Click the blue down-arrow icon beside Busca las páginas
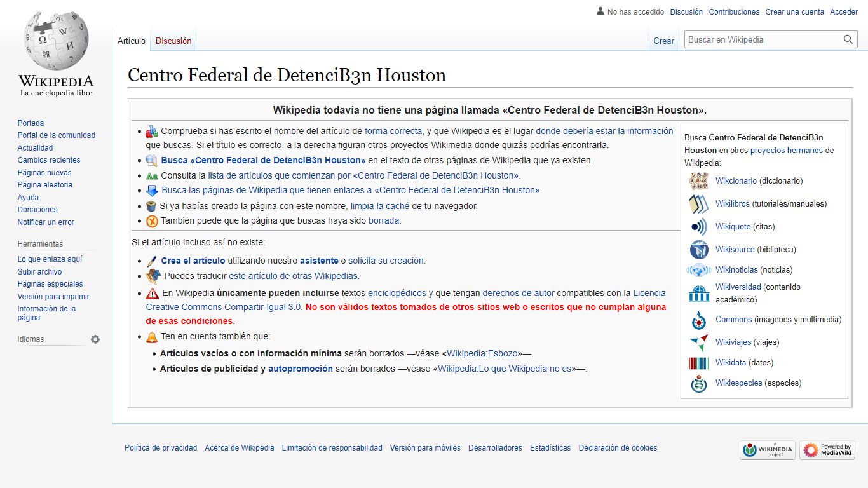 [x=152, y=191]
